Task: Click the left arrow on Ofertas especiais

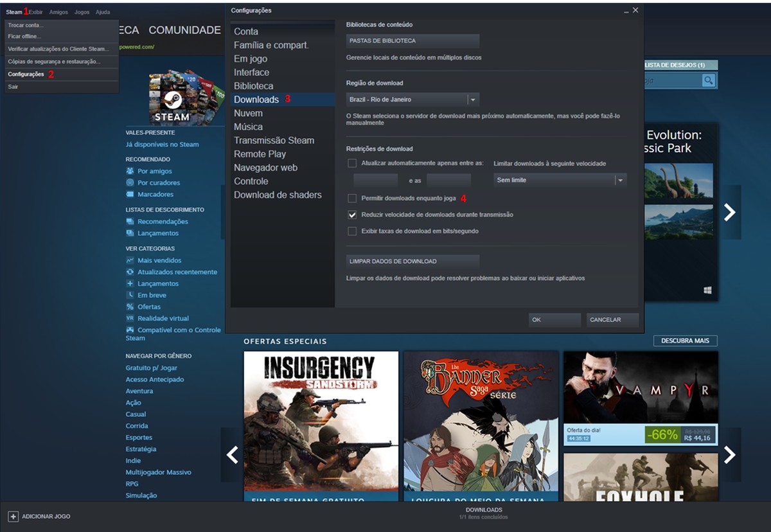Action: click(233, 455)
